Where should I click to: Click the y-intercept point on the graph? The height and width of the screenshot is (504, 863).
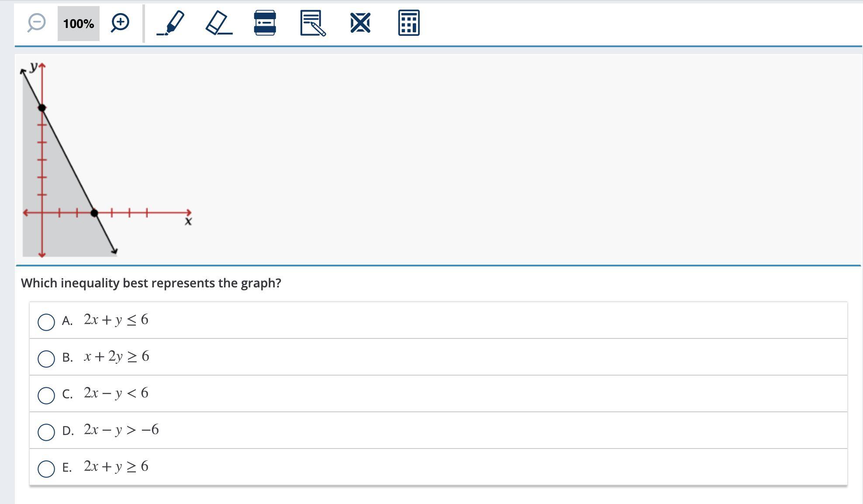[42, 108]
